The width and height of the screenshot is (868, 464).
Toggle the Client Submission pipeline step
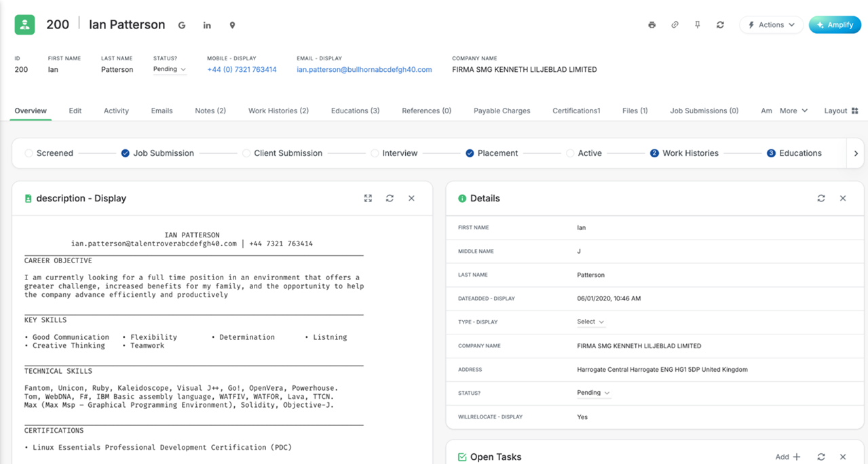coord(246,153)
